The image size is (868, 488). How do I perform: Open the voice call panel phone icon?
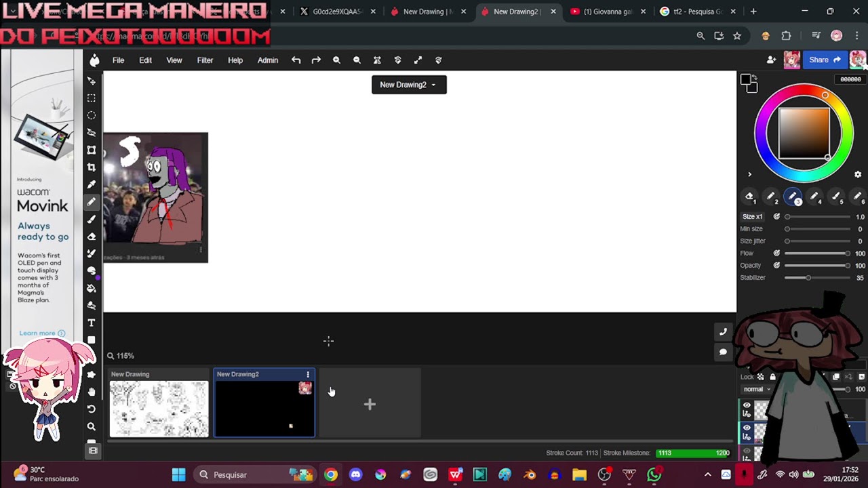click(723, 331)
